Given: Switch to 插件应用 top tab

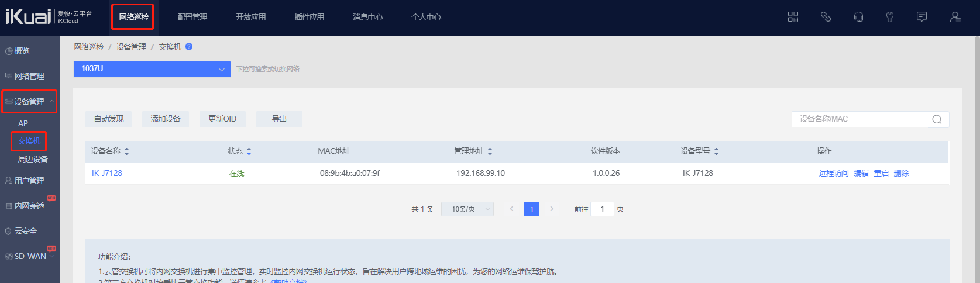Looking at the screenshot, I should tap(310, 17).
